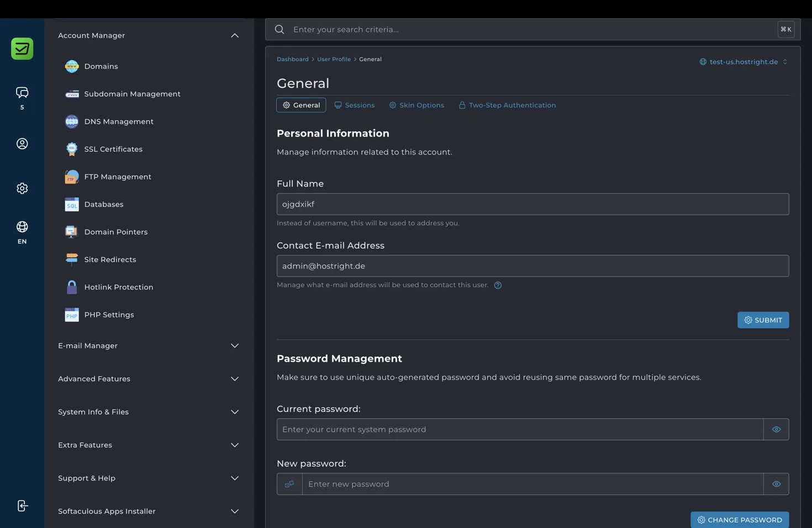Click the search magnifier icon
The image size is (812, 528).
pyautogui.click(x=280, y=29)
